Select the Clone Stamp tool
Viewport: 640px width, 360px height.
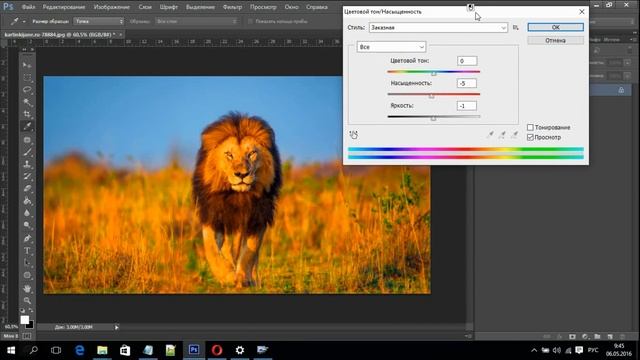27,164
